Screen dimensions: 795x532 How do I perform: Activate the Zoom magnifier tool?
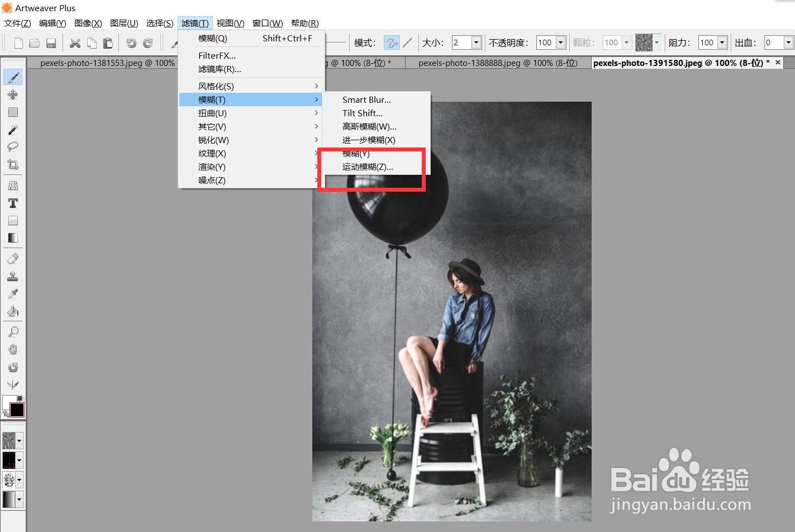click(13, 332)
